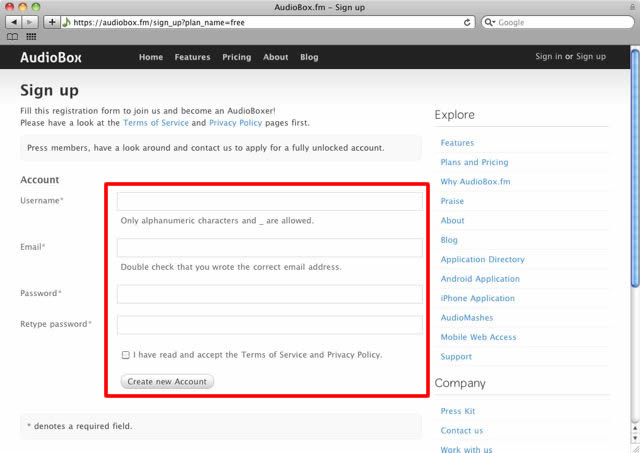Focus the Username input field
The image size is (640, 453).
pos(269,201)
